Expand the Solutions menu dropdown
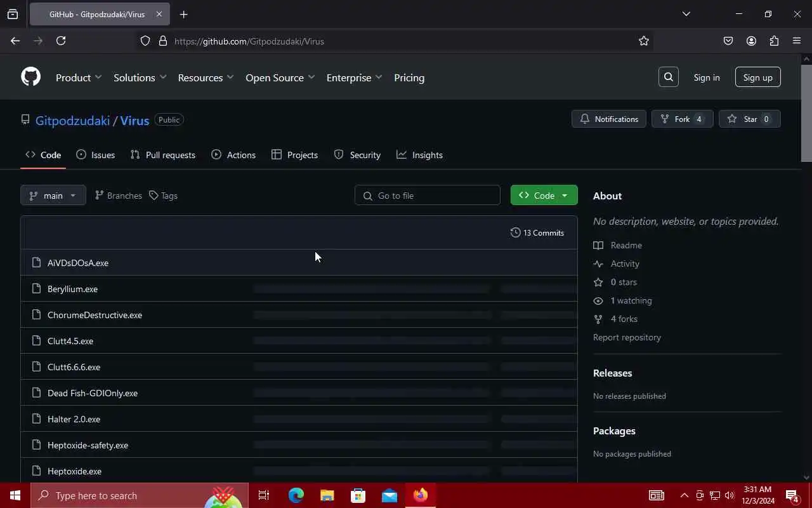Viewport: 812px width, 508px height. 140,77
